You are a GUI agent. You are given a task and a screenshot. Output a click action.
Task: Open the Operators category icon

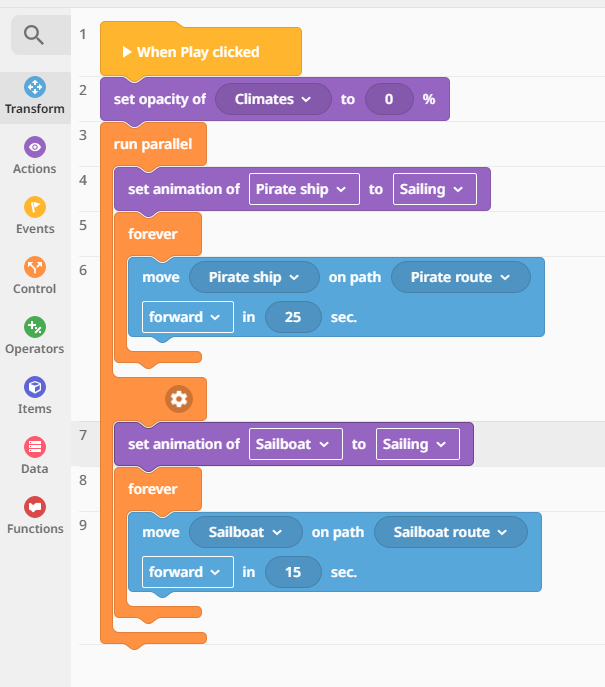tap(35, 327)
